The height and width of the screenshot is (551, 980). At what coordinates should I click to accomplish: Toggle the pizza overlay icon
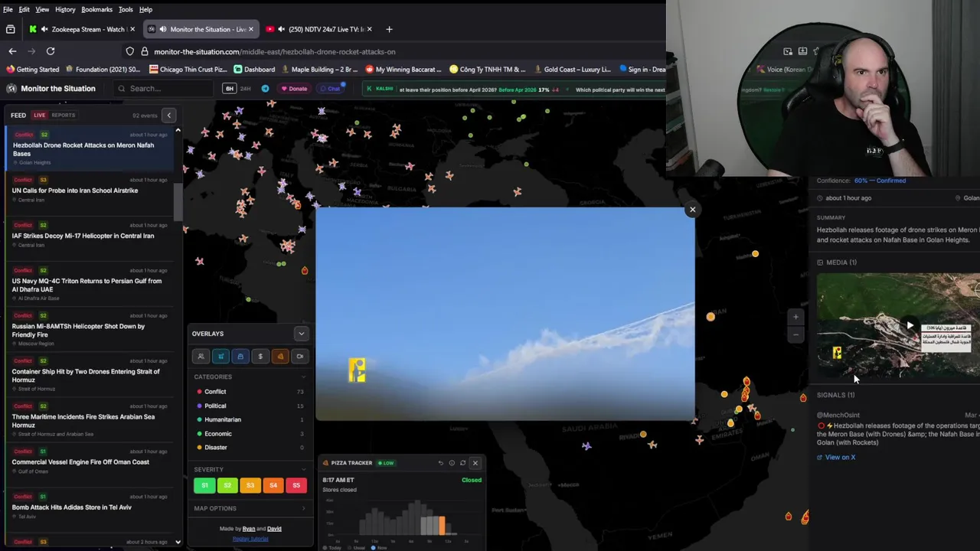point(280,356)
